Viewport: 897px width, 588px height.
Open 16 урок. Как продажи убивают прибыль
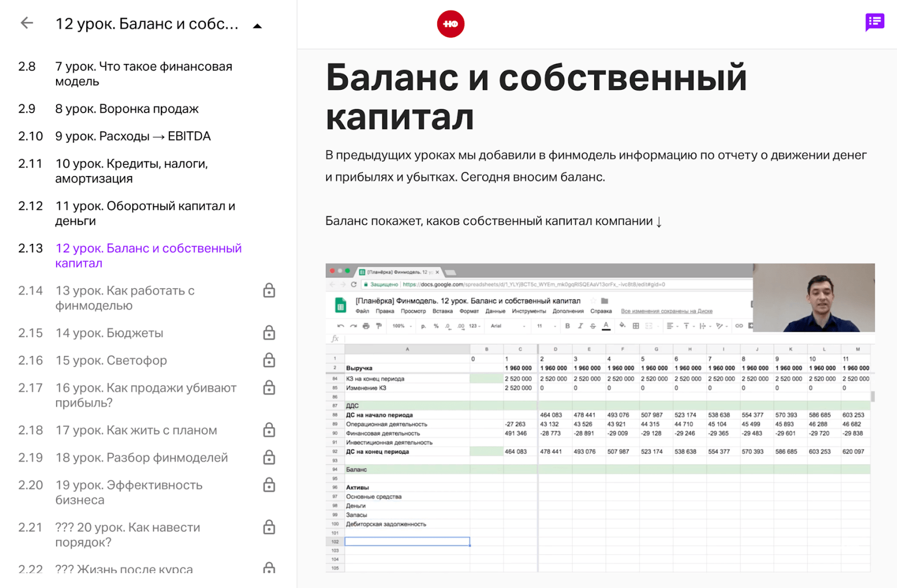(x=145, y=395)
